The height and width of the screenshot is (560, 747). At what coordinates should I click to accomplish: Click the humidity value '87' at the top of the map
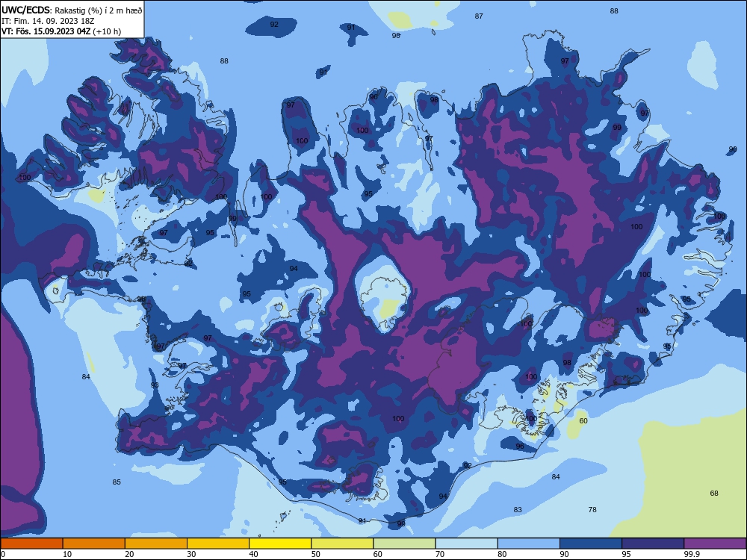pyautogui.click(x=479, y=16)
